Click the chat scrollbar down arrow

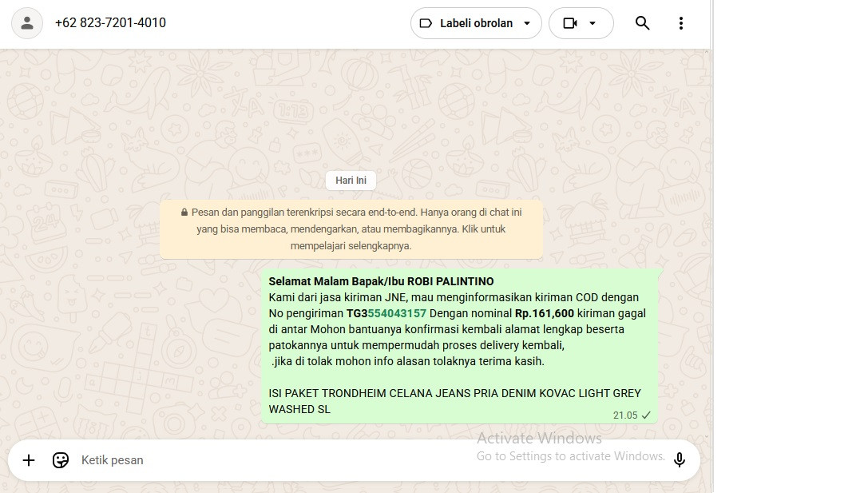(x=707, y=436)
